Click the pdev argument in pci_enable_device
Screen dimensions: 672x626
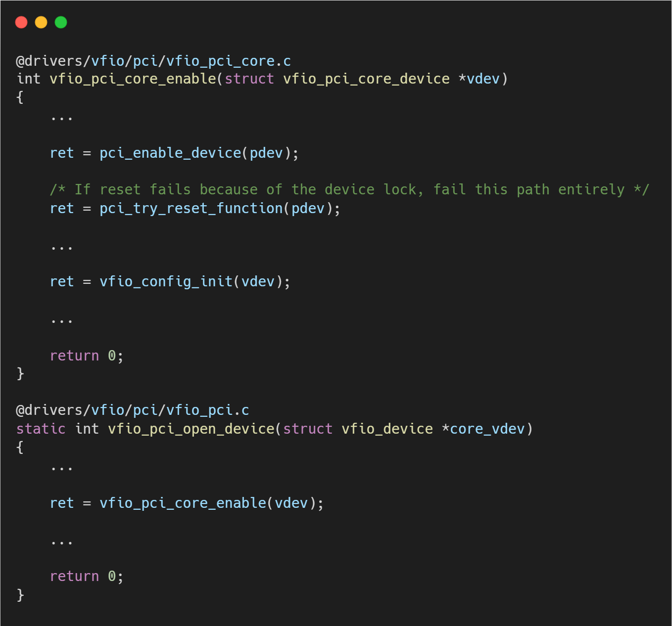coord(266,153)
